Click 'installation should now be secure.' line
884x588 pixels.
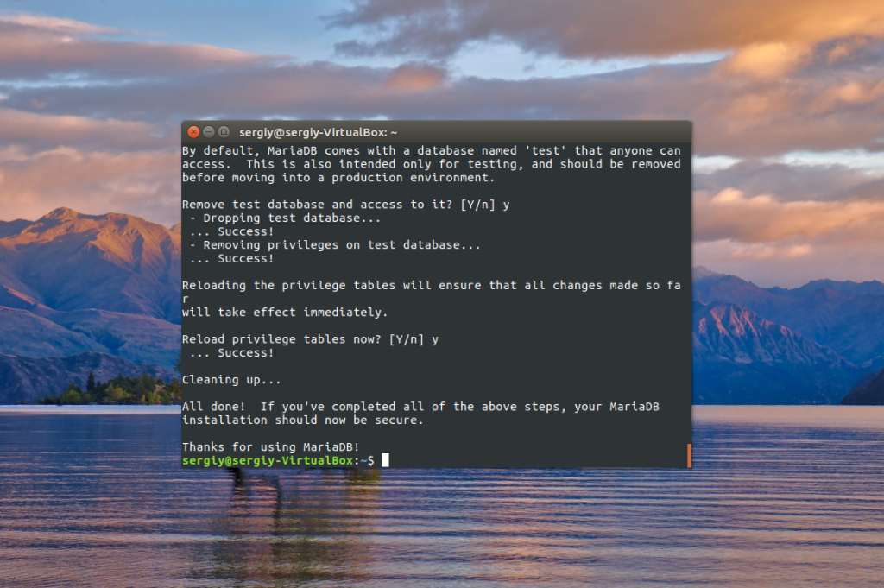click(x=302, y=420)
